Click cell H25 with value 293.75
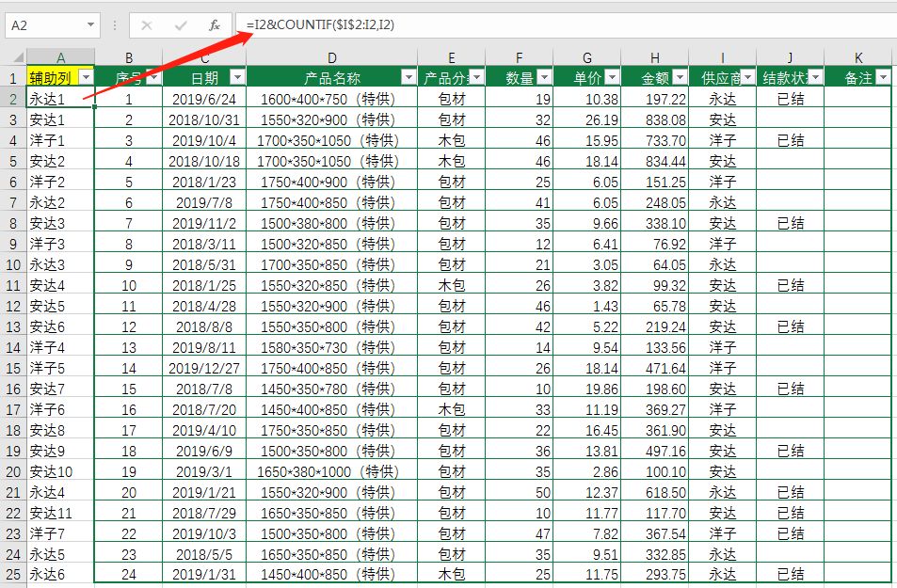 coord(654,575)
